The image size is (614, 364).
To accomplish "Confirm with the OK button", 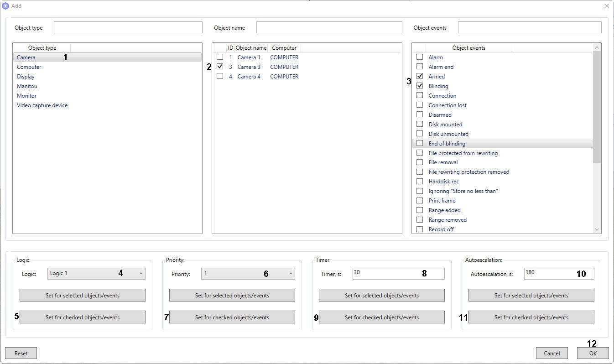I will click(593, 353).
